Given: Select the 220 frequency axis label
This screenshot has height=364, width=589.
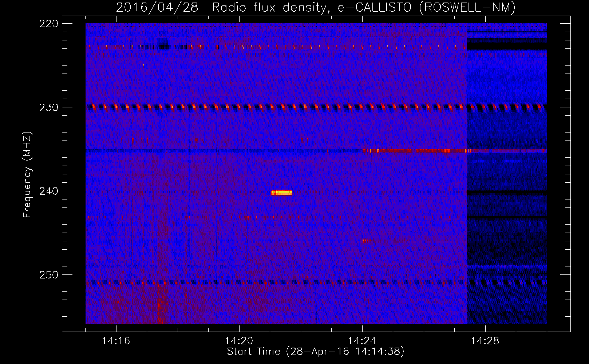Looking at the screenshot, I should click(48, 24).
